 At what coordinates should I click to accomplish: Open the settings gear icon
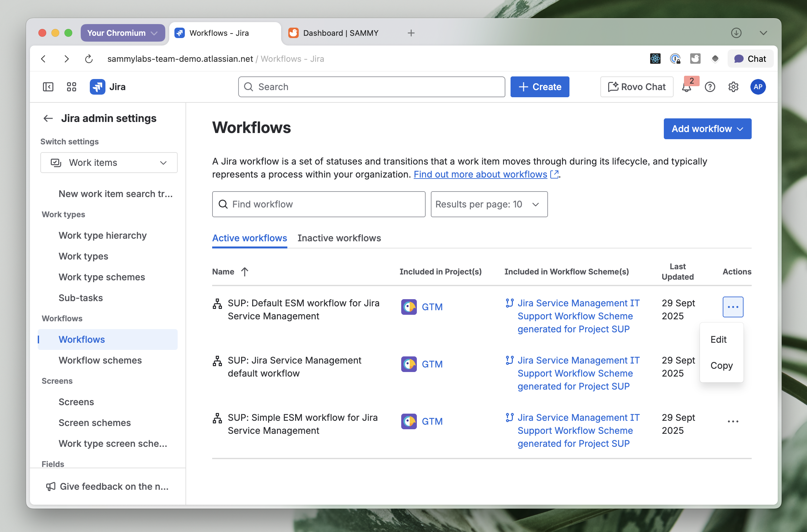click(733, 87)
